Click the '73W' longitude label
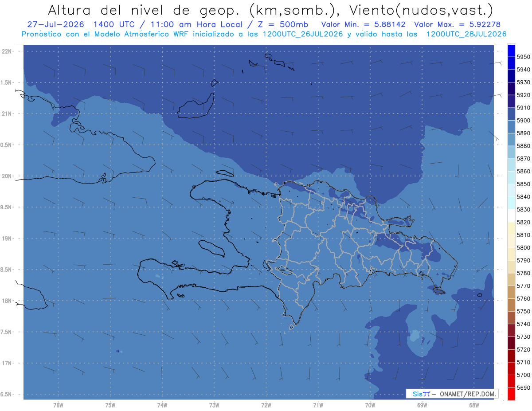 pos(214,405)
